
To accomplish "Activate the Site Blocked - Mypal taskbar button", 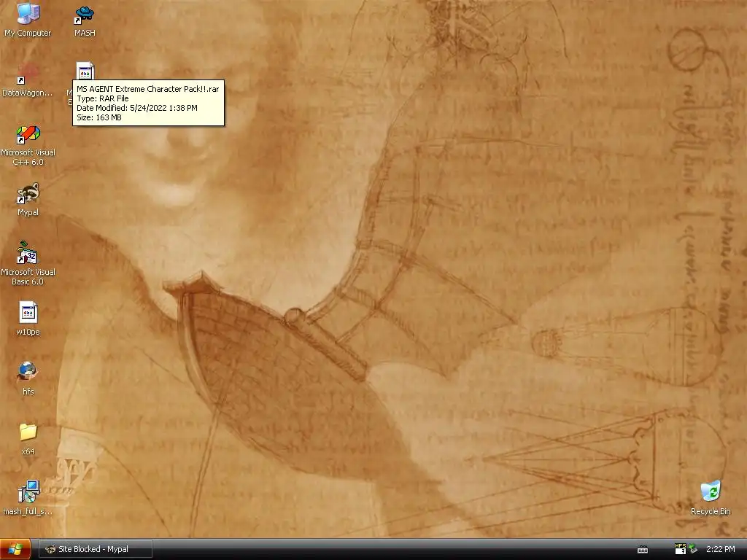I will point(96,549).
